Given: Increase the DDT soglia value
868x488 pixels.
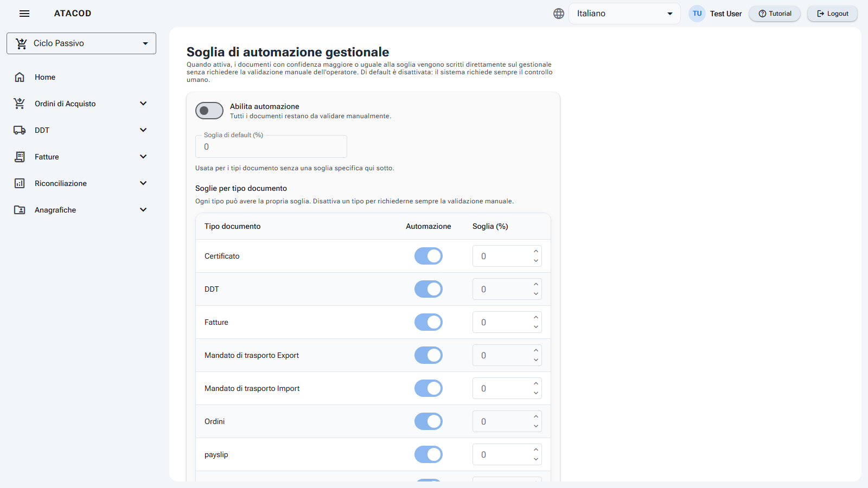Looking at the screenshot, I should click(x=536, y=284).
